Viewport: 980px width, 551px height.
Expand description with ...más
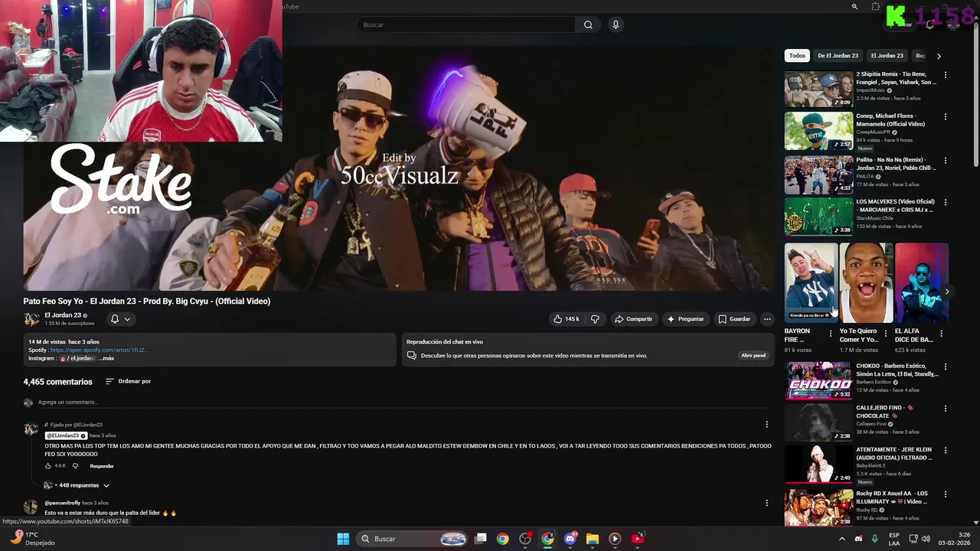coord(106,358)
